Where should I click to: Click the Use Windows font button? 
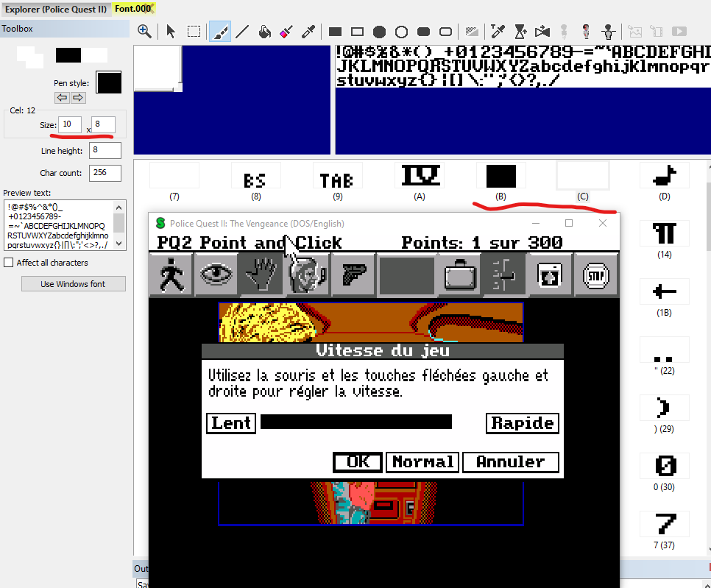tap(74, 284)
